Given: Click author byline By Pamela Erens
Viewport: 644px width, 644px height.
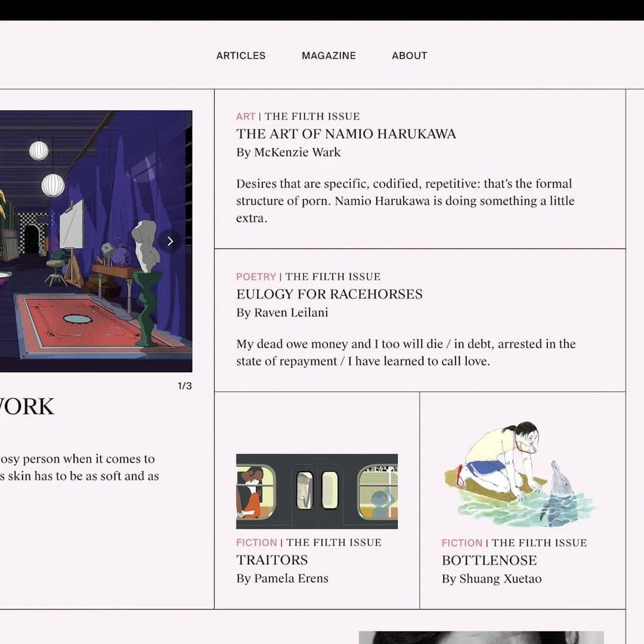Looking at the screenshot, I should pyautogui.click(x=282, y=578).
